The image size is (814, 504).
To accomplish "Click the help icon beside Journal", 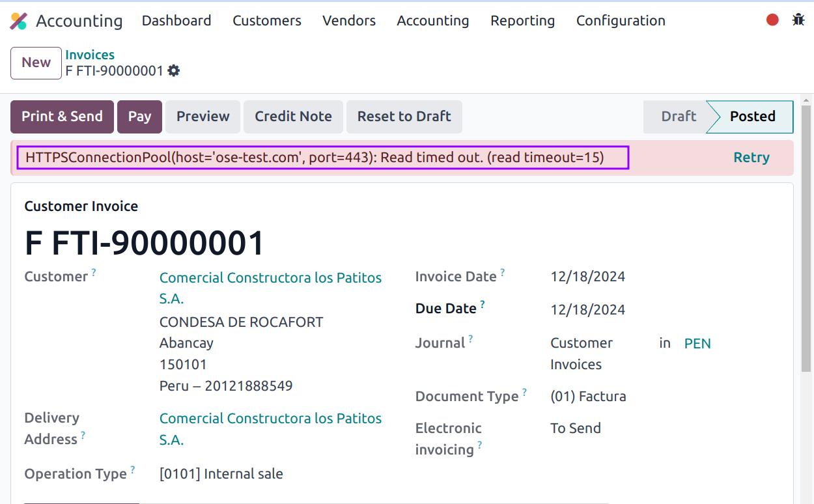I will pyautogui.click(x=471, y=339).
